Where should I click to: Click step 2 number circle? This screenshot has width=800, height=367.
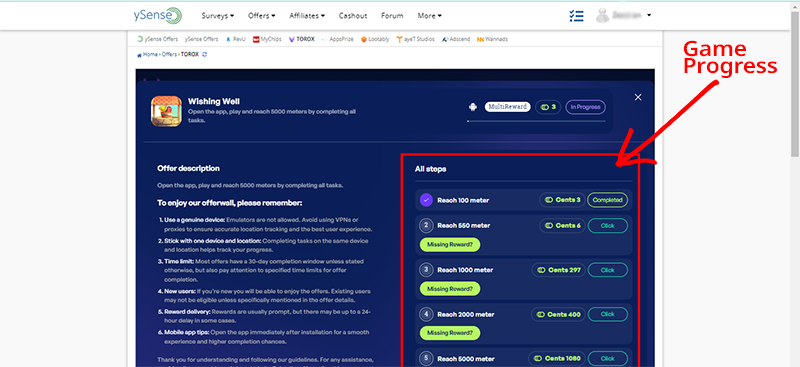[x=426, y=226]
